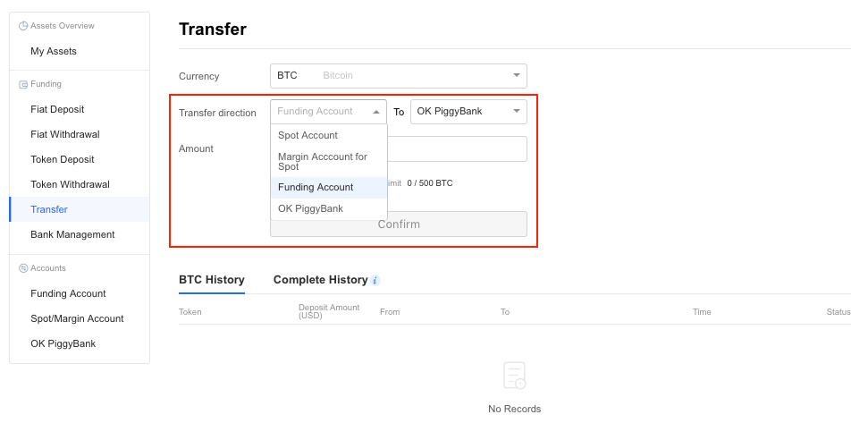Select the BTC History tab
The image size is (868, 423).
pyautogui.click(x=212, y=280)
